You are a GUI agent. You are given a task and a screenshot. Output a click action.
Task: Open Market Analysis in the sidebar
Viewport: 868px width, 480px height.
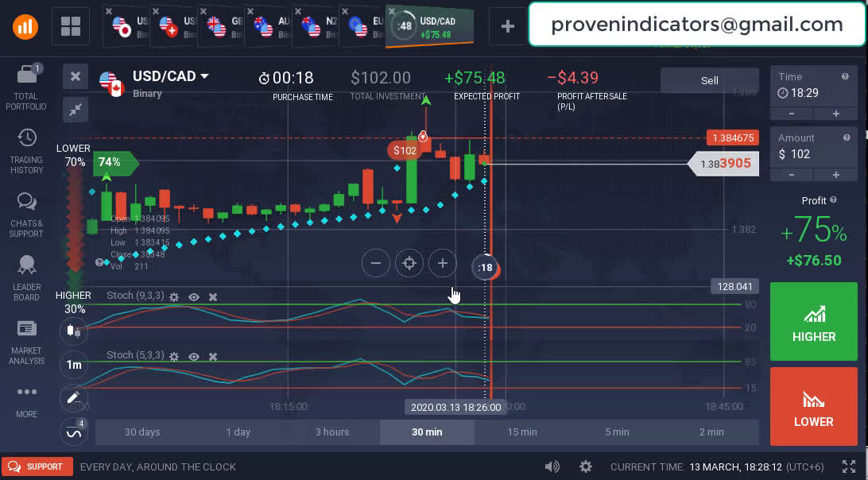[x=26, y=342]
